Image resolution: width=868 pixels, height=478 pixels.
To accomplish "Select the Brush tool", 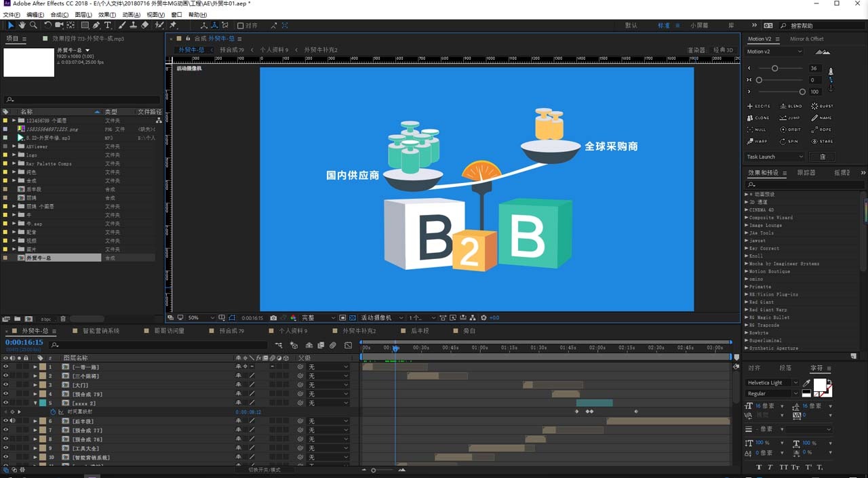I will [x=122, y=25].
